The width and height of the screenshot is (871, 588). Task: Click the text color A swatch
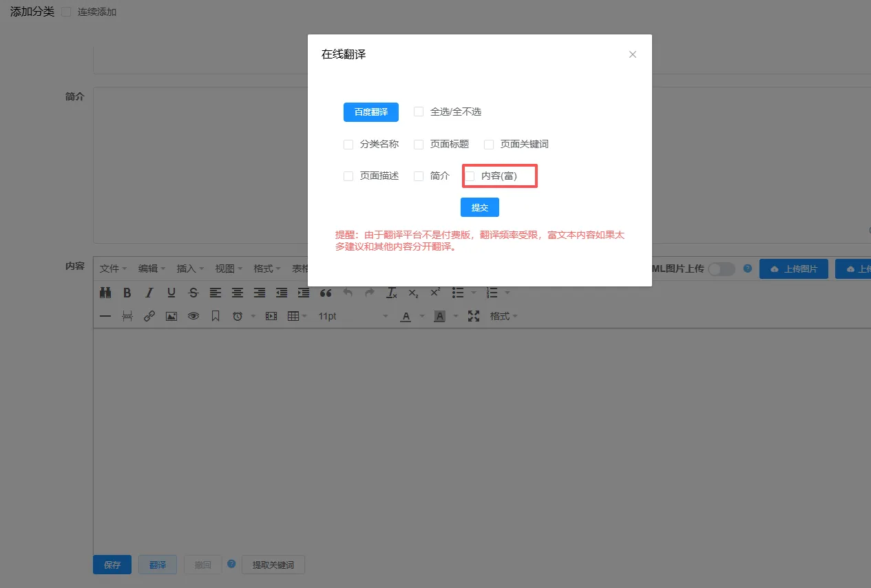coord(406,316)
